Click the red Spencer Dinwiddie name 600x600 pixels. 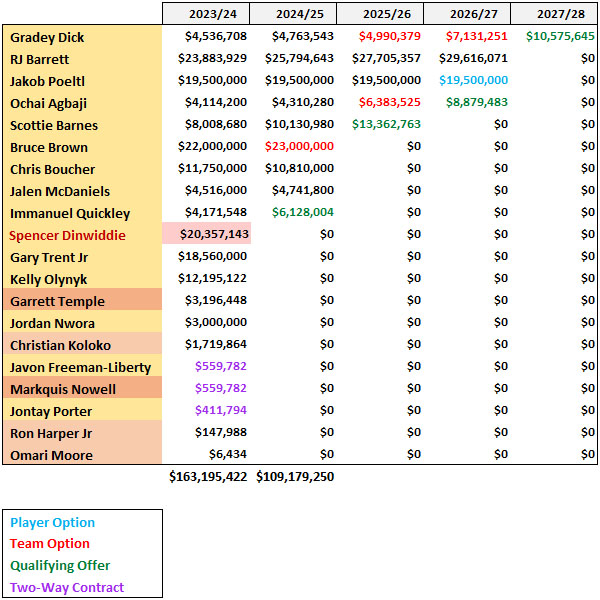coord(67,235)
